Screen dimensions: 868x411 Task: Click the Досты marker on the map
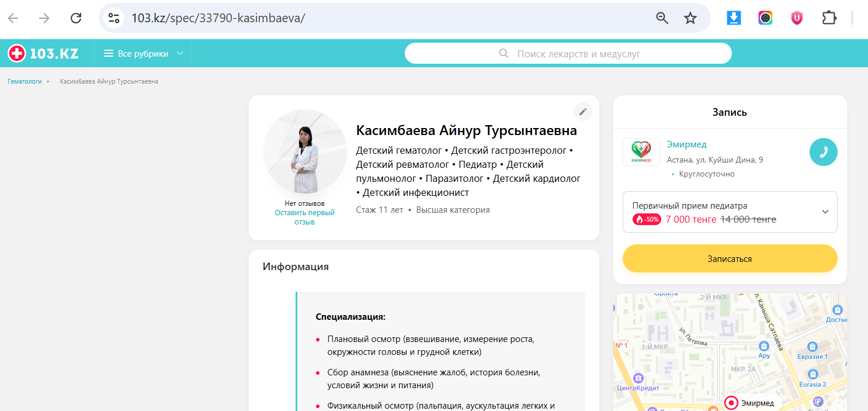point(838,310)
